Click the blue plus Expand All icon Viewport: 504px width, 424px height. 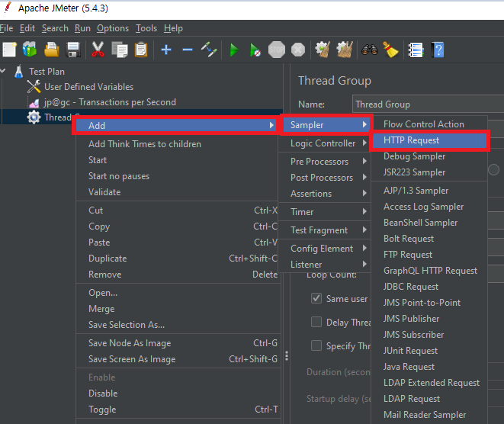click(x=166, y=50)
